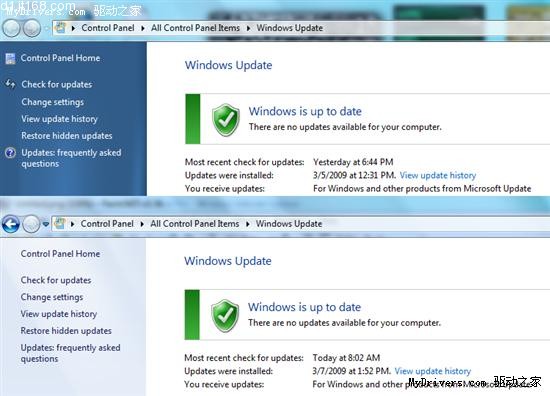Click Back arrow button in bottom window
The width and height of the screenshot is (550, 396).
11,224
